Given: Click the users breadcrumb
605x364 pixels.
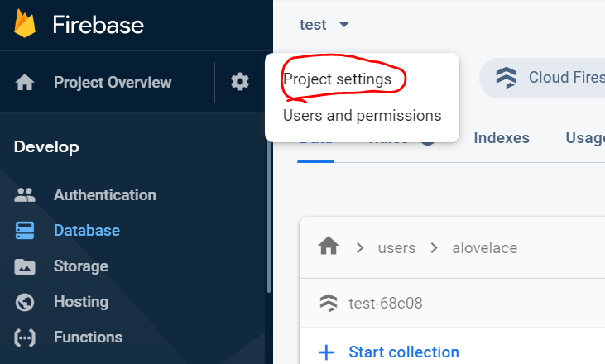Looking at the screenshot, I should click(396, 248).
